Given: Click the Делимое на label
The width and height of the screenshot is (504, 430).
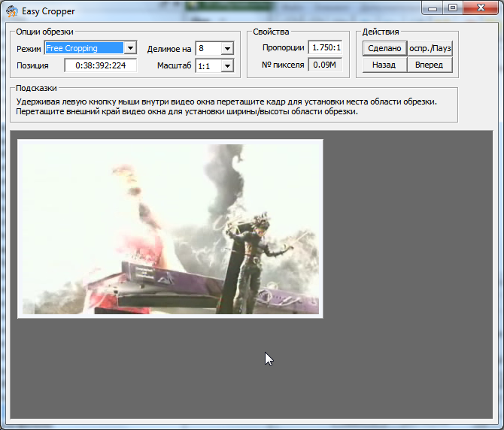Looking at the screenshot, I should (x=169, y=49).
